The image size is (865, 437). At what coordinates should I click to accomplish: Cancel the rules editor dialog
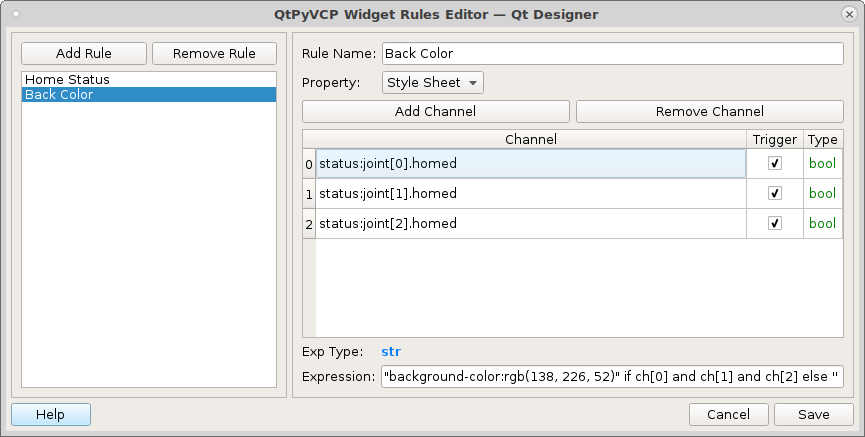click(728, 415)
